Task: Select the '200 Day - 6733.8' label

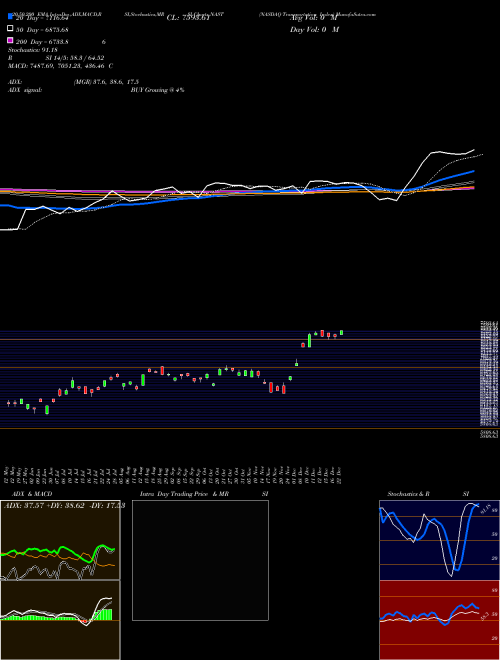Action: pyautogui.click(x=42, y=42)
